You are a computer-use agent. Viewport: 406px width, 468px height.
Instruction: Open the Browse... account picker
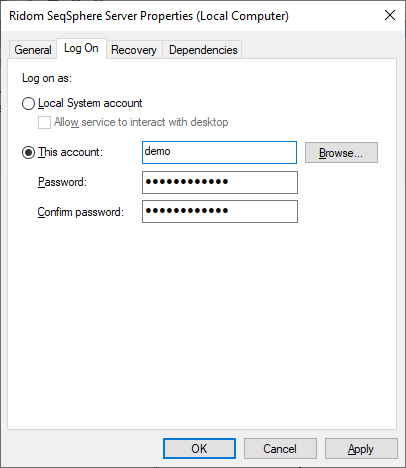pos(341,153)
